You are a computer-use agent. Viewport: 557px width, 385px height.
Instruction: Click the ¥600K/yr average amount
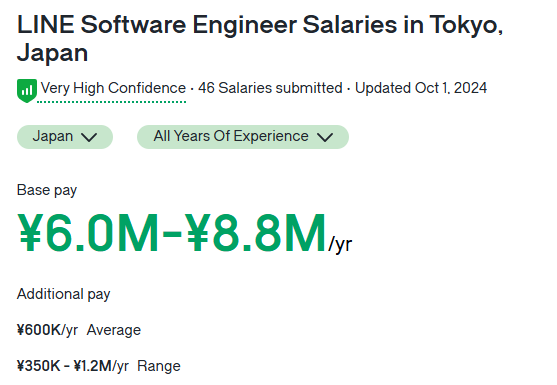47,330
